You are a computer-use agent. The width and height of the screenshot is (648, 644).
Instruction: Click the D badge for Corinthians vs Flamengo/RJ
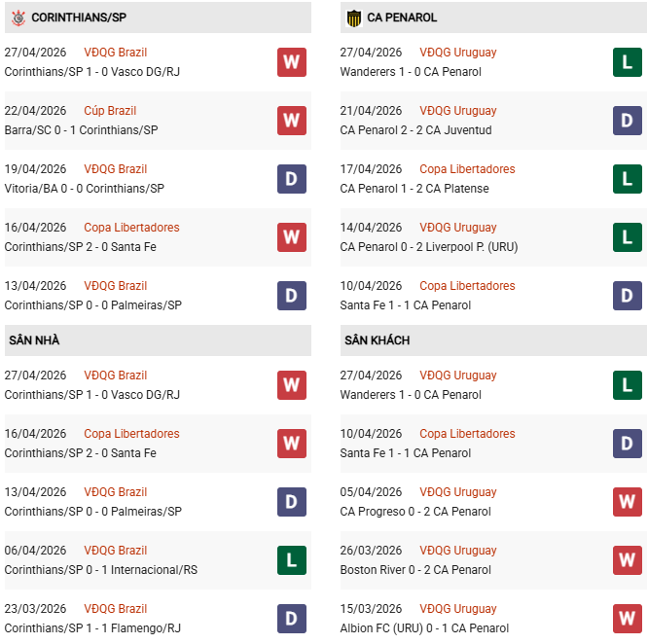click(x=291, y=619)
